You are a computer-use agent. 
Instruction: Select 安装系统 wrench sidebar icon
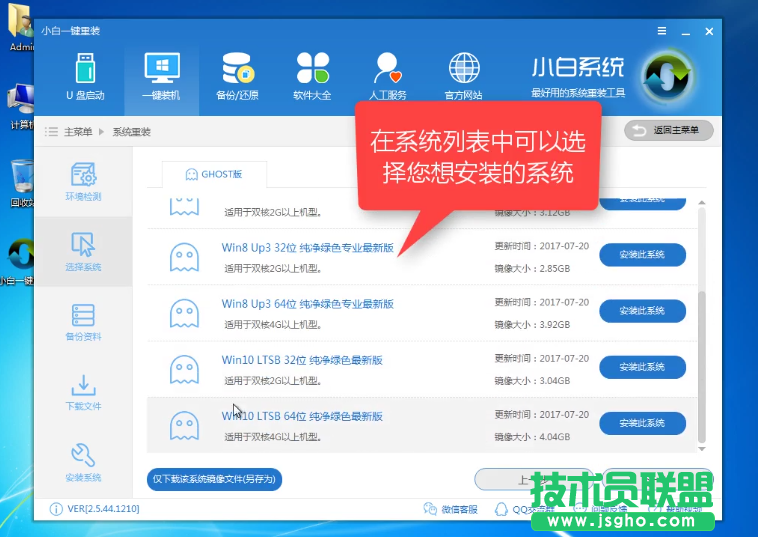(x=83, y=463)
